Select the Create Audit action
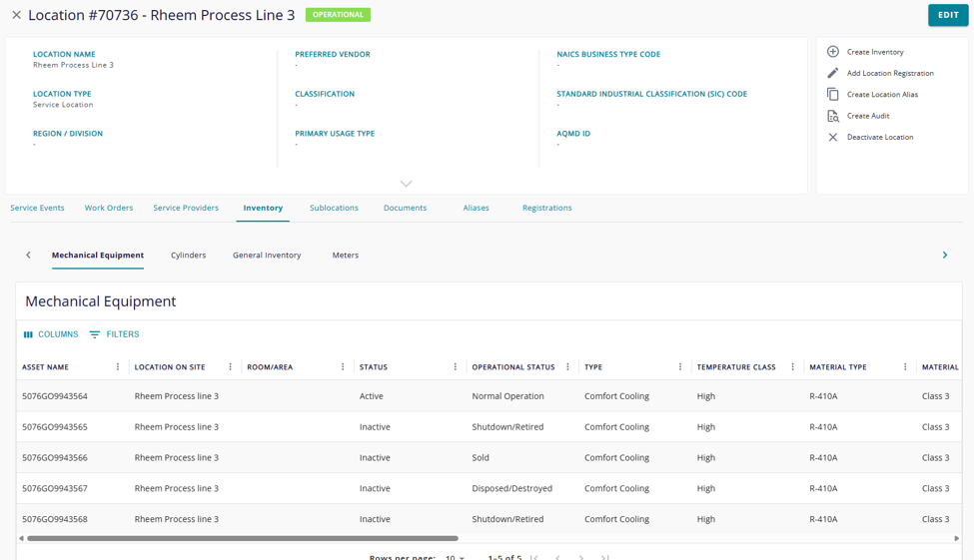The image size is (974, 560). pos(868,116)
